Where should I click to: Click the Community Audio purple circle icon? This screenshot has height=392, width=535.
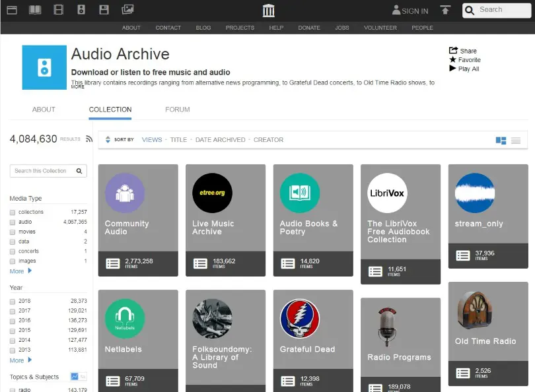pyautogui.click(x=125, y=193)
